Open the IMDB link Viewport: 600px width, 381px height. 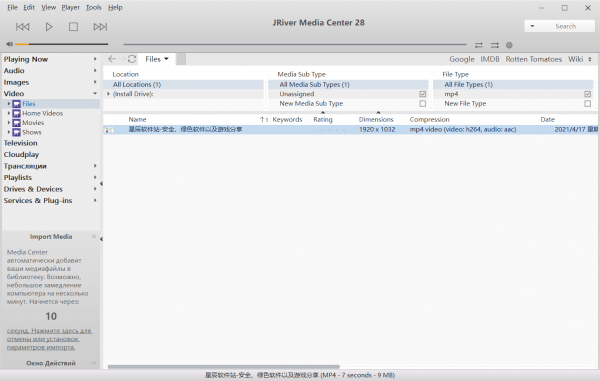[490, 59]
